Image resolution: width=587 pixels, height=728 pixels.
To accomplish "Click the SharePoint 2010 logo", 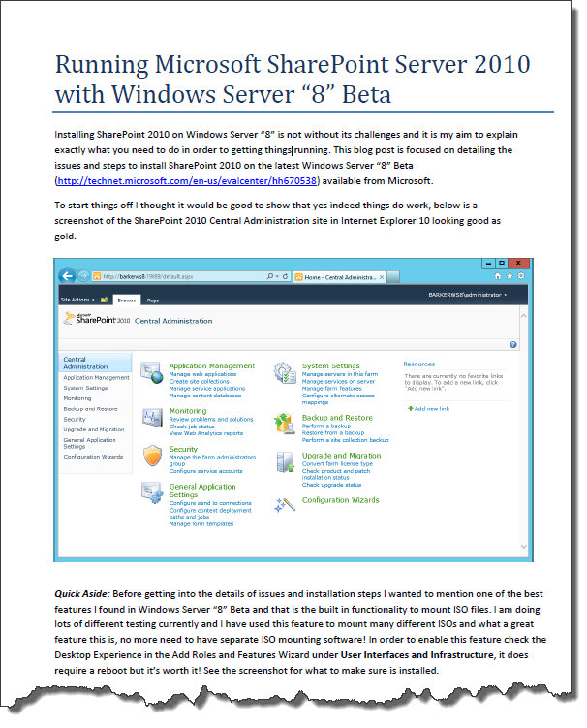I will pyautogui.click(x=97, y=319).
